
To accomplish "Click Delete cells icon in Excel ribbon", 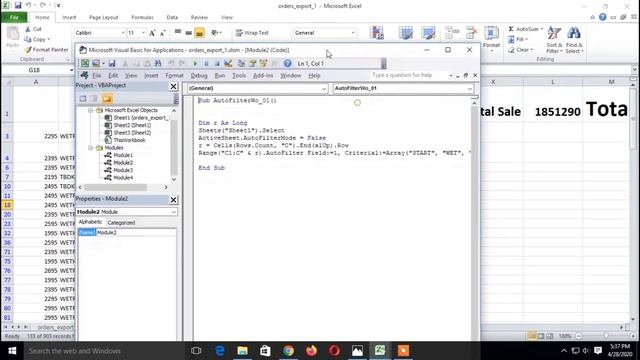I will [x=471, y=33].
